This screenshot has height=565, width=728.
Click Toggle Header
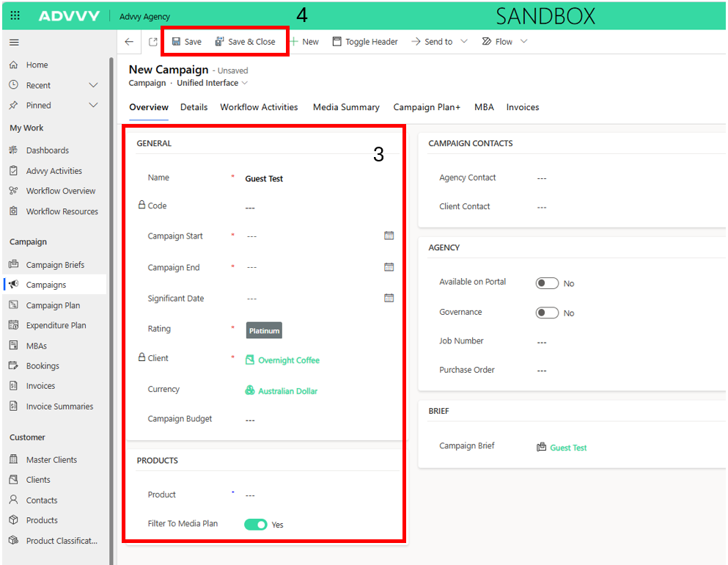[x=365, y=42]
